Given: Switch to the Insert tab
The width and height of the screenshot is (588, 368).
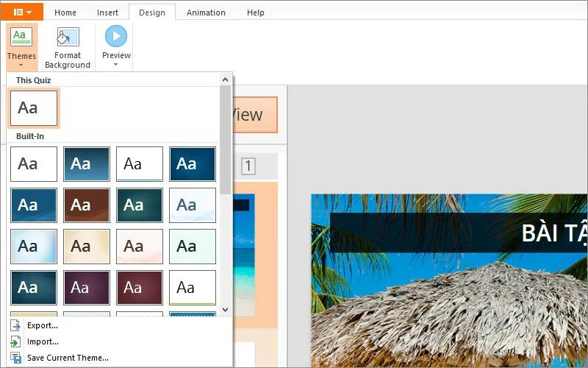Looking at the screenshot, I should coord(107,13).
